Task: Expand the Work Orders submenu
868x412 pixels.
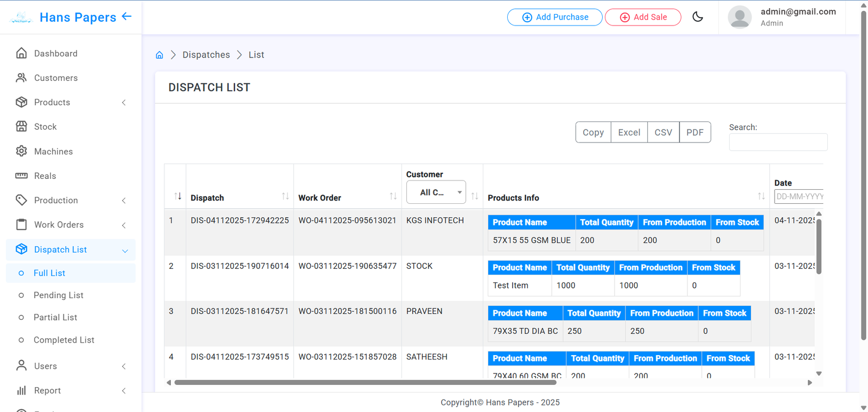Action: pyautogui.click(x=124, y=225)
